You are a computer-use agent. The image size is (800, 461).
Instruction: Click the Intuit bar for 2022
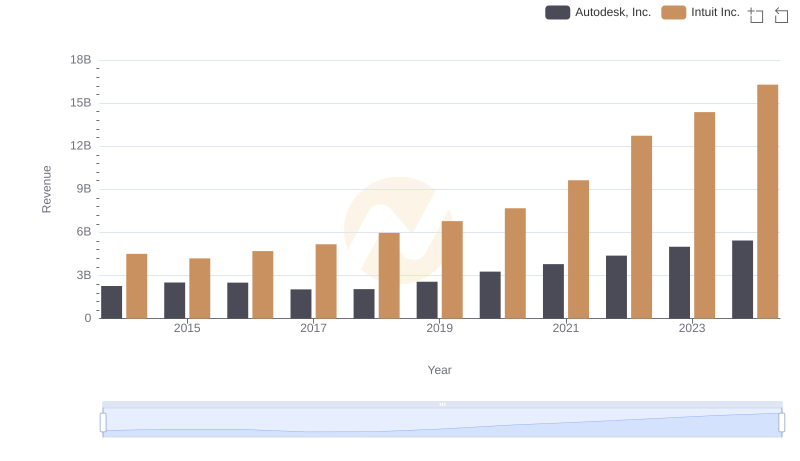tap(641, 227)
